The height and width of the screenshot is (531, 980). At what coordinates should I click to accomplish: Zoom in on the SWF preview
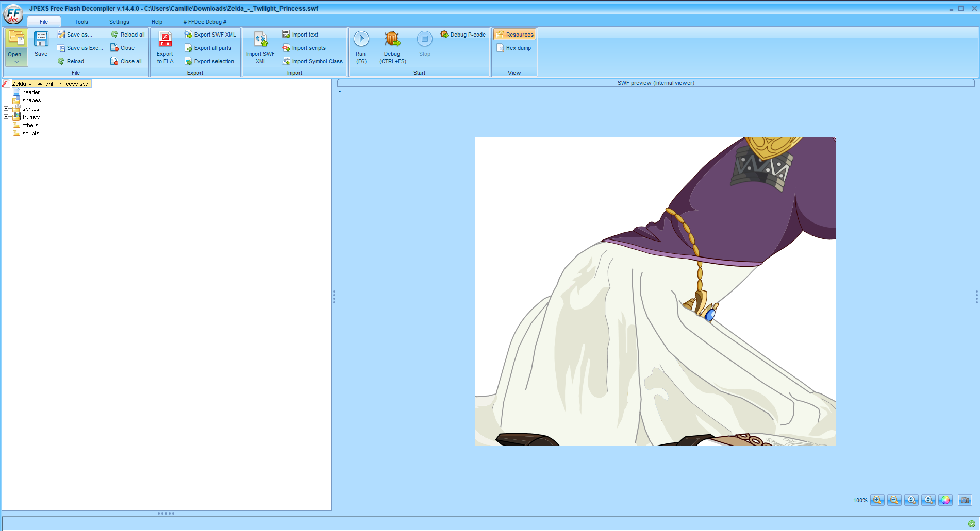[x=877, y=500]
